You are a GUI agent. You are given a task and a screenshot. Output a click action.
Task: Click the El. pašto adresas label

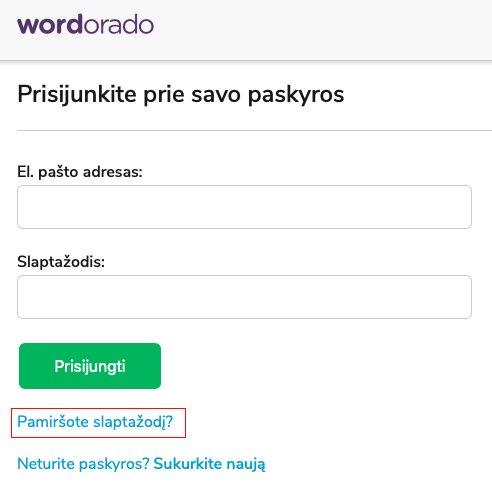click(80, 172)
